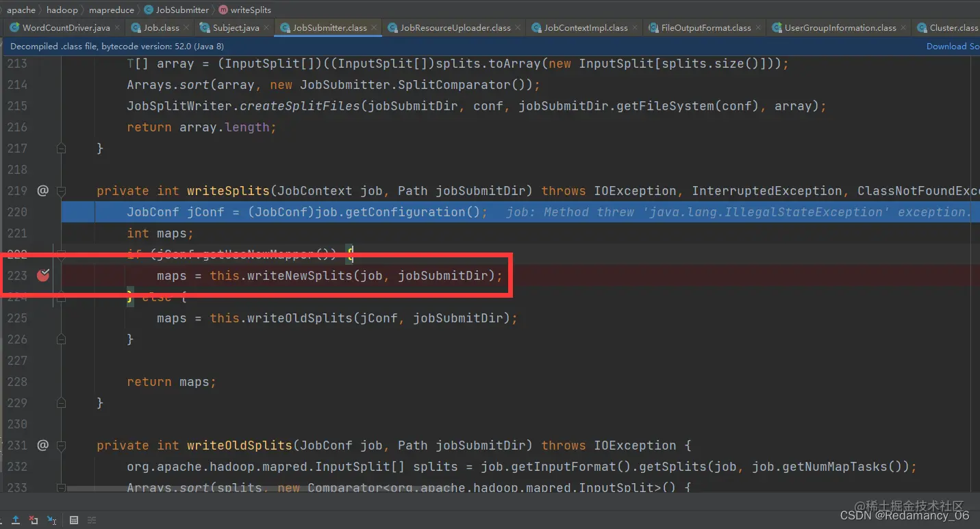980x529 pixels.
Task: Collapse the fold marker at line 217
Action: (x=61, y=149)
